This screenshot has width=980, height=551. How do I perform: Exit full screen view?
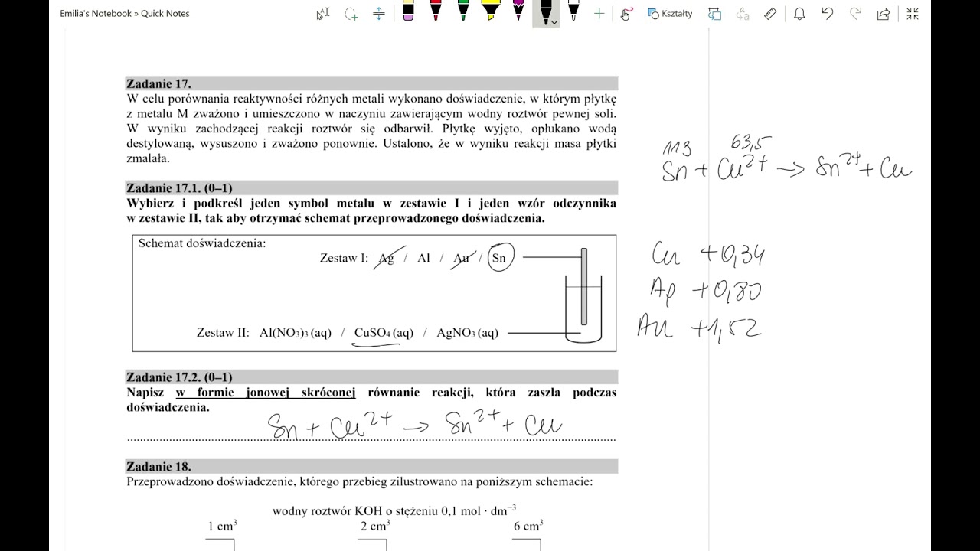coord(912,14)
